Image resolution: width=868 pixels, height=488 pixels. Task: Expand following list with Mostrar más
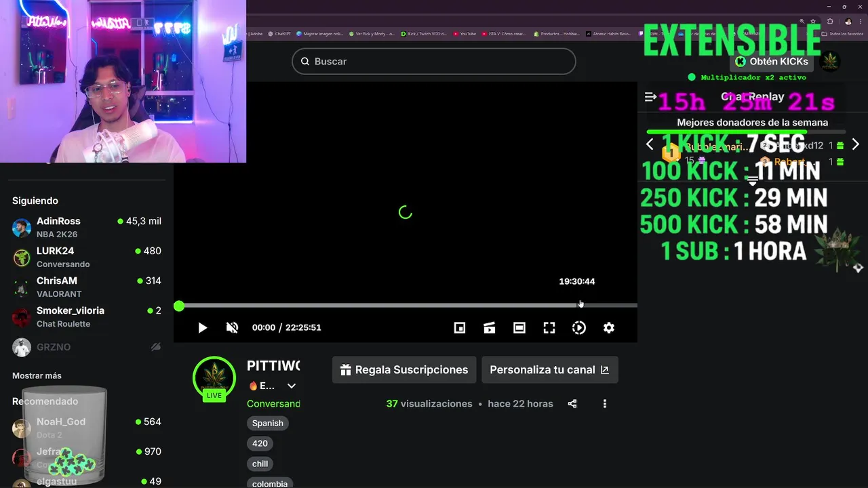(x=37, y=375)
